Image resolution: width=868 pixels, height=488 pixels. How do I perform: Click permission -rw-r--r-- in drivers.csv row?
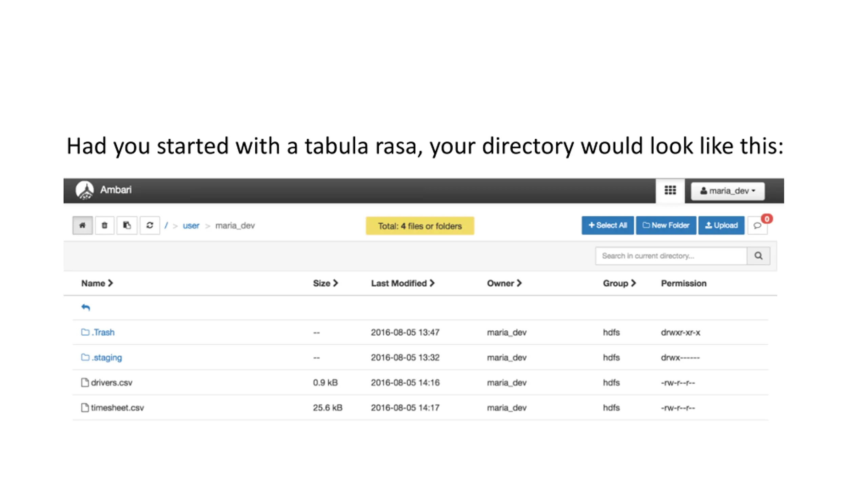pos(678,383)
